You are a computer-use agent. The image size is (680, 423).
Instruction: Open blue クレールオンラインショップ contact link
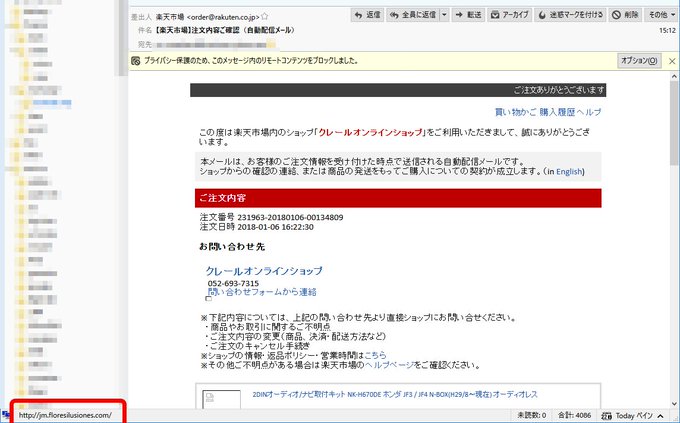(264, 271)
